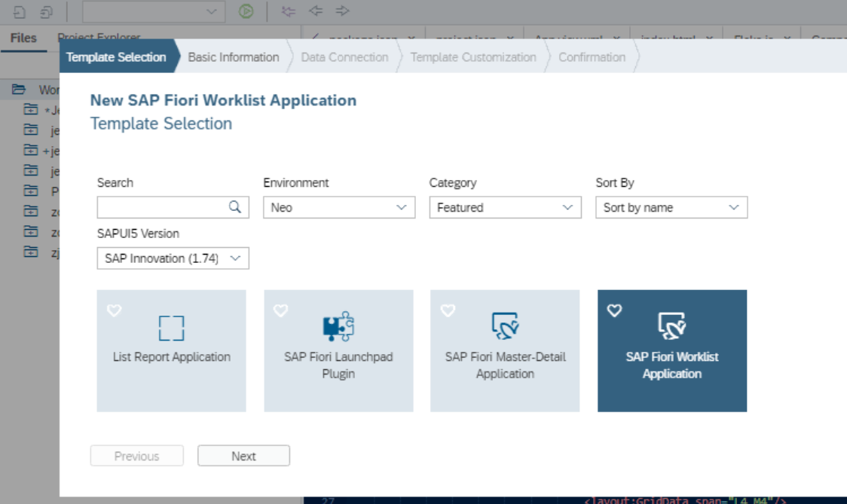Expand the folder in the '*J' tree row
The width and height of the screenshot is (847, 504).
point(31,110)
